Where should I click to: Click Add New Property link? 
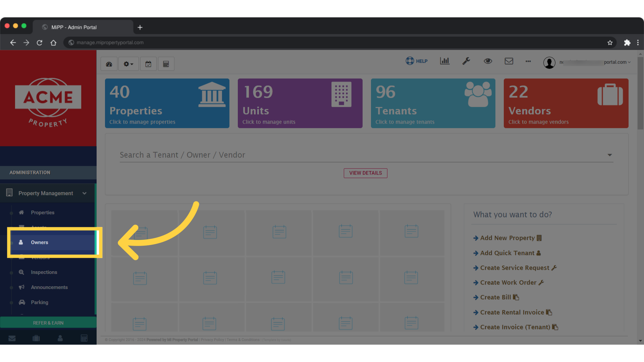click(507, 238)
